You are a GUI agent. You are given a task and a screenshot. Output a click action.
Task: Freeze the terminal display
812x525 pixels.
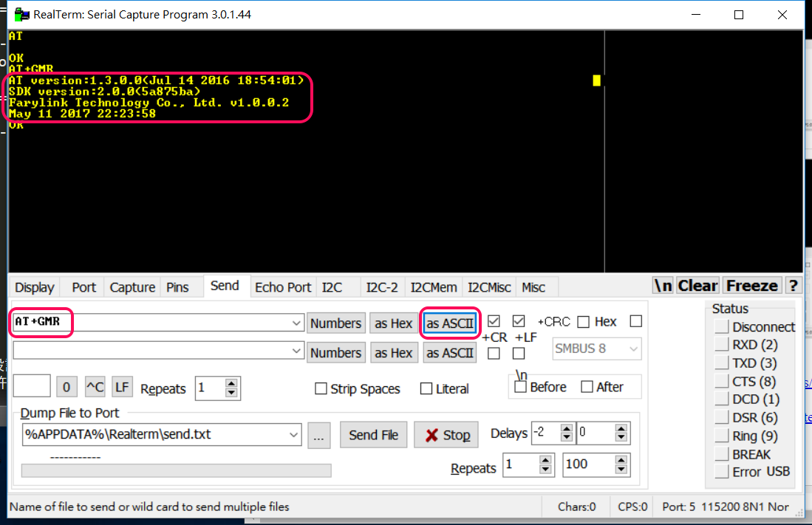tap(751, 285)
